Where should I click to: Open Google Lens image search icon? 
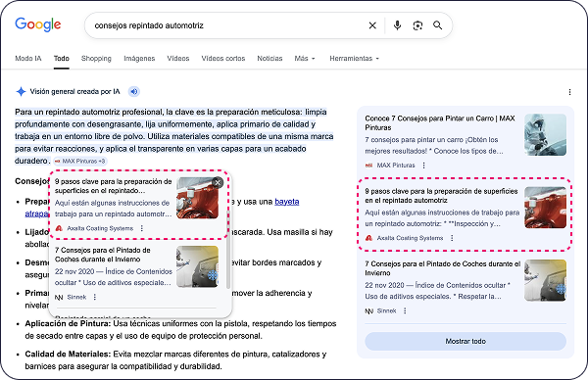417,25
